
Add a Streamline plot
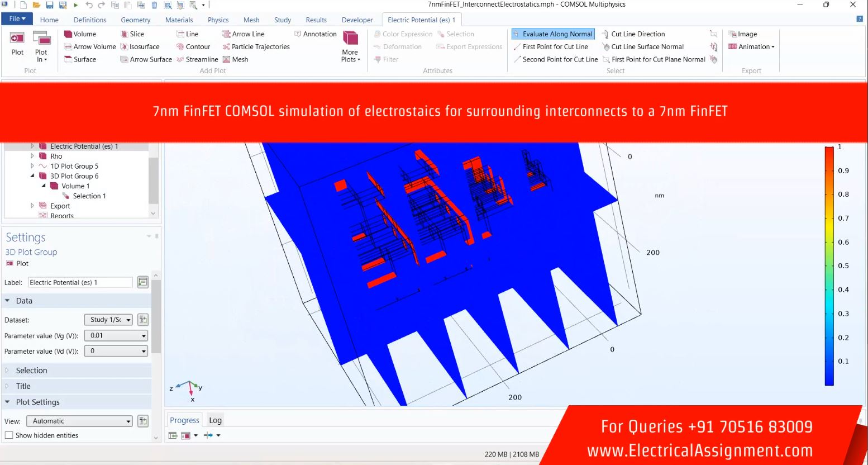coord(197,59)
